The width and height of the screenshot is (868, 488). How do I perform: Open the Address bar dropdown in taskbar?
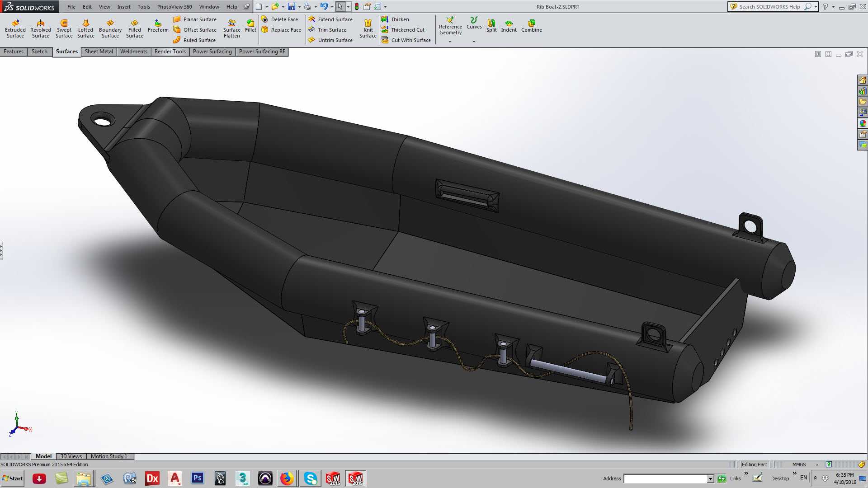click(710, 479)
